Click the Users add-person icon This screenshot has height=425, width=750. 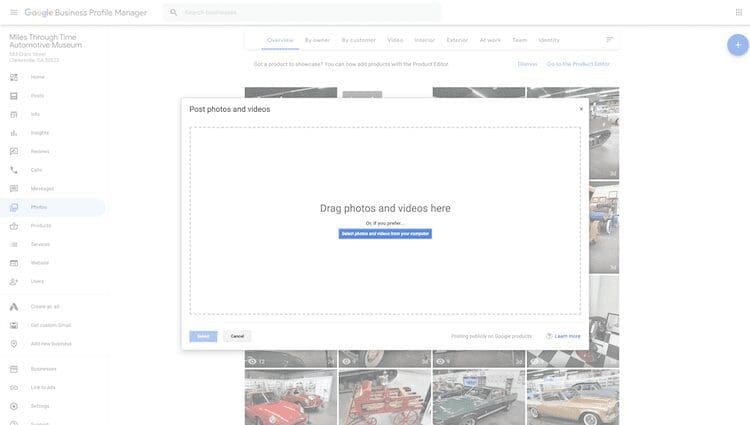[14, 282]
